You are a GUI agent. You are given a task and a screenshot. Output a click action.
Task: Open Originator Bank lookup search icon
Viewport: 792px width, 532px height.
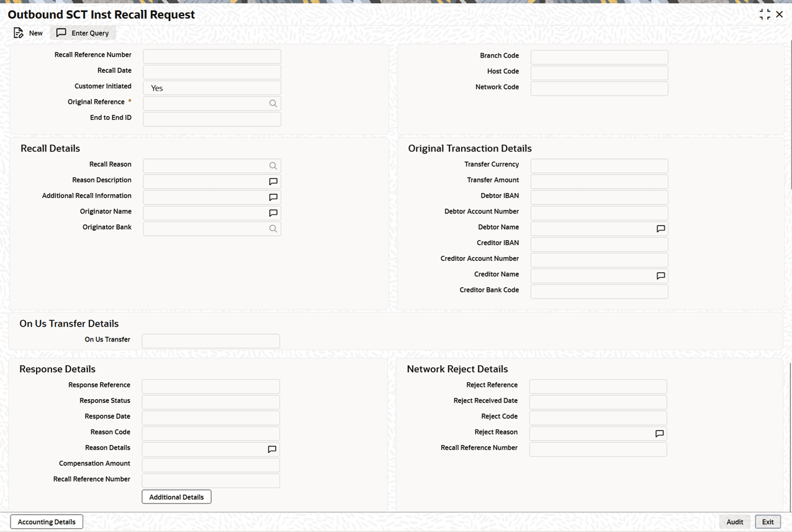(x=273, y=228)
